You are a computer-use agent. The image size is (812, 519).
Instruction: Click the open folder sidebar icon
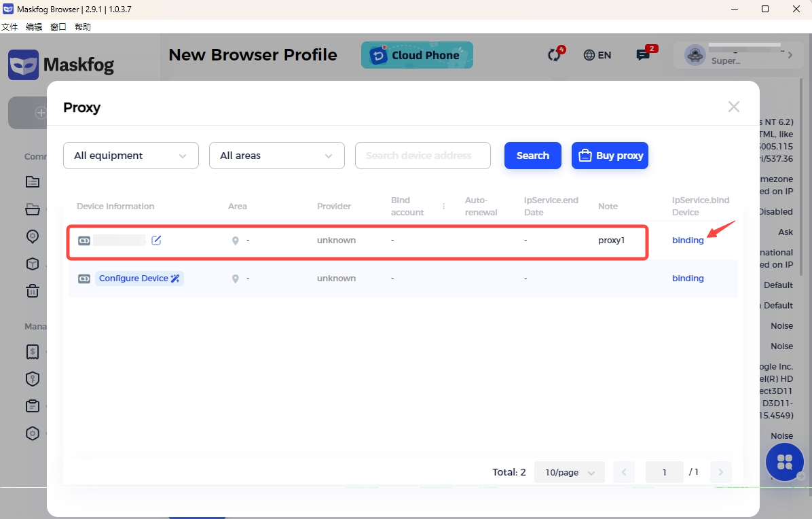[33, 209]
